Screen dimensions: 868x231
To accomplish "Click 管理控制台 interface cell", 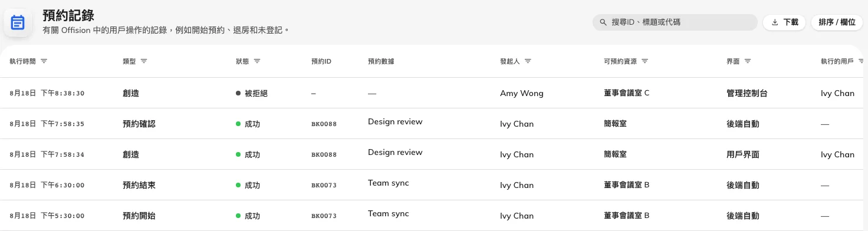I will [747, 93].
